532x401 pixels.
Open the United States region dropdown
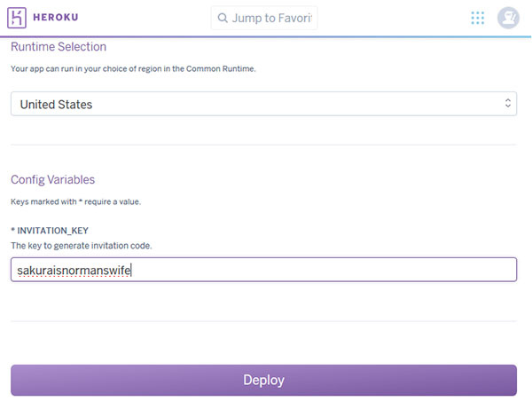click(262, 104)
